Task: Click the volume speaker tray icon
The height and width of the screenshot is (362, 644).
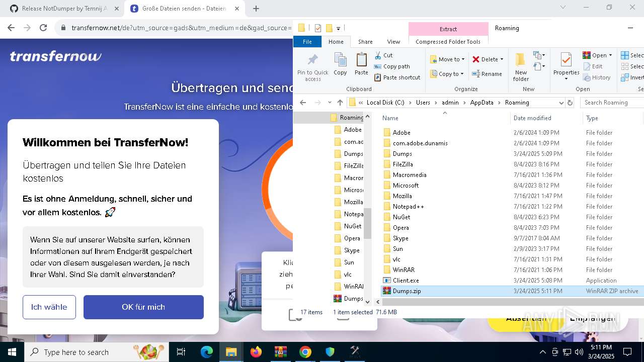Action: pos(579,352)
